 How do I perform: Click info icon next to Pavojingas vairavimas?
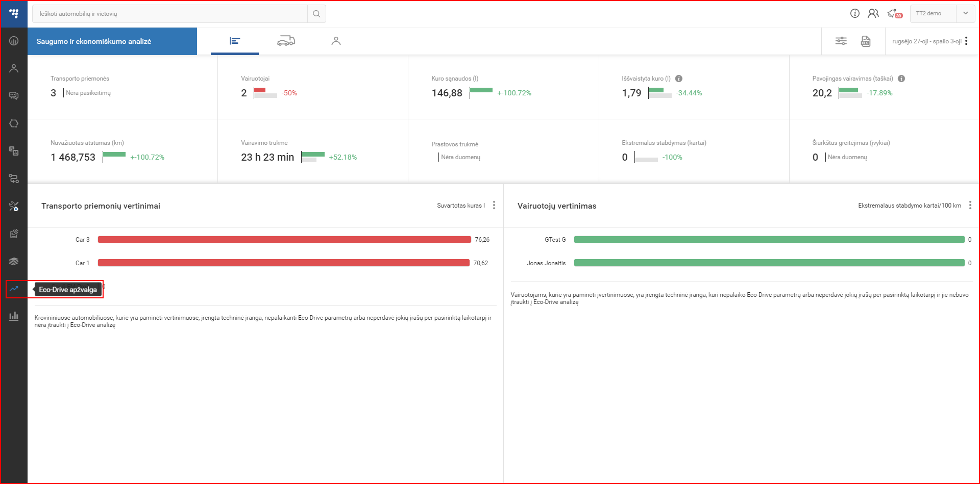coord(901,79)
